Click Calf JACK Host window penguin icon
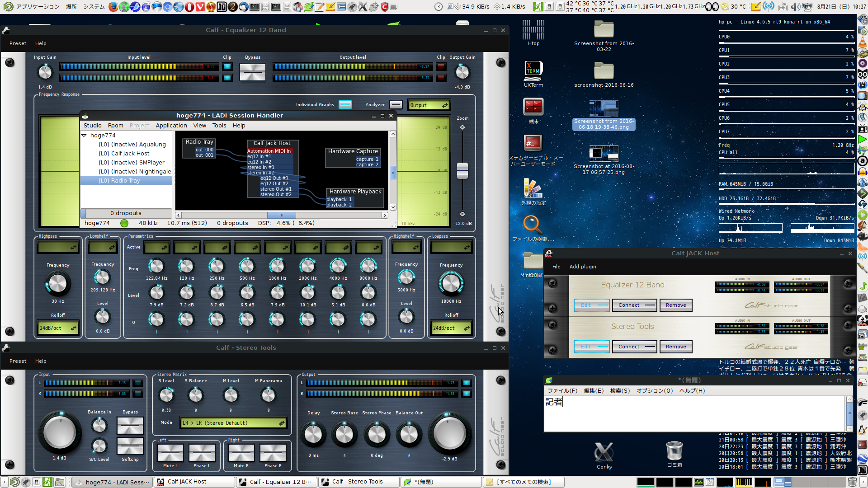Screen dimensions: 868x488 [x=549, y=253]
